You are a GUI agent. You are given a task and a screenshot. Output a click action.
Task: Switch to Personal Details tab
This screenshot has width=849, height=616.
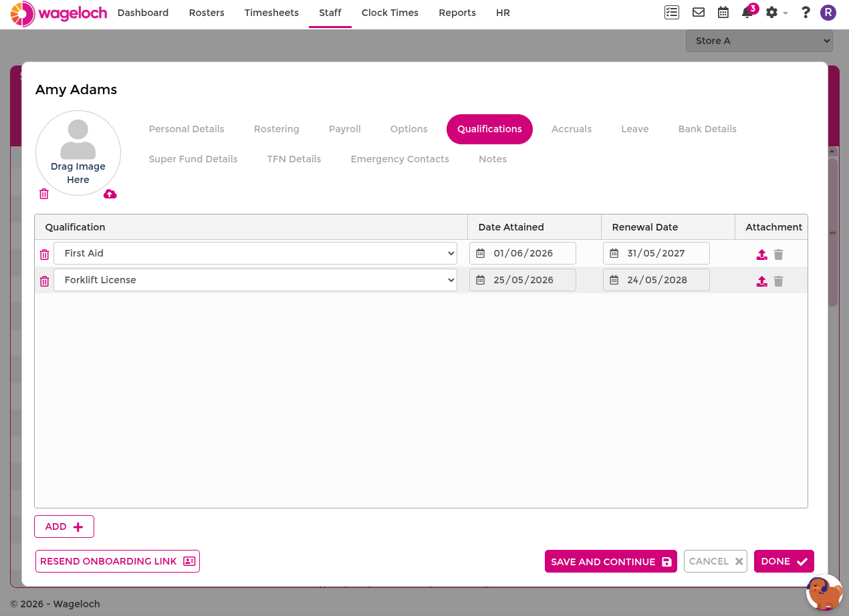[x=187, y=129]
